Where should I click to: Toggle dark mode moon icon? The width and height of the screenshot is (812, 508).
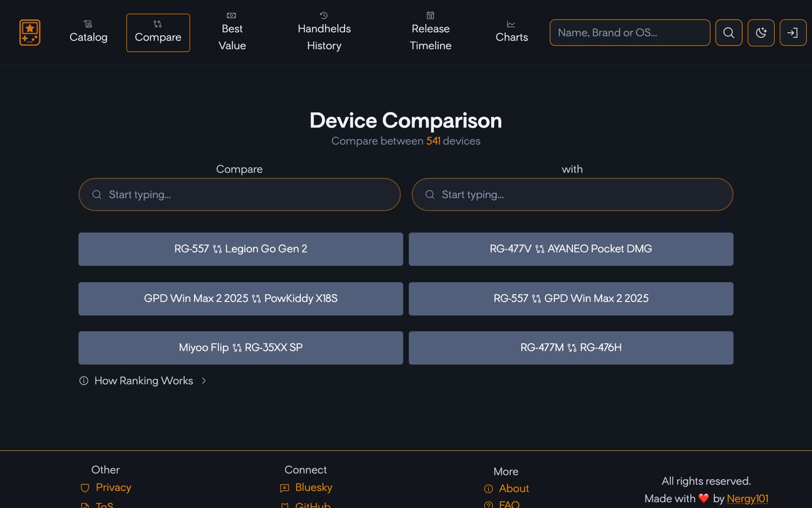point(761,33)
